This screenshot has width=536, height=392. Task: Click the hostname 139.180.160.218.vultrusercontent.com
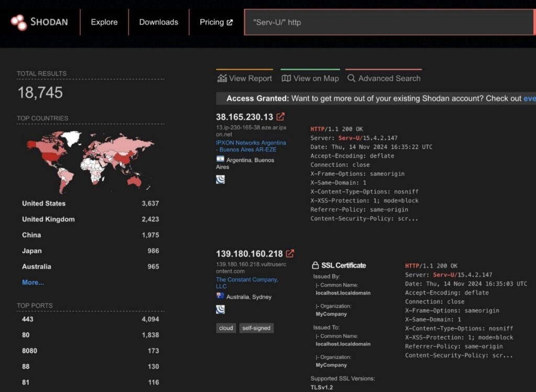click(x=251, y=267)
